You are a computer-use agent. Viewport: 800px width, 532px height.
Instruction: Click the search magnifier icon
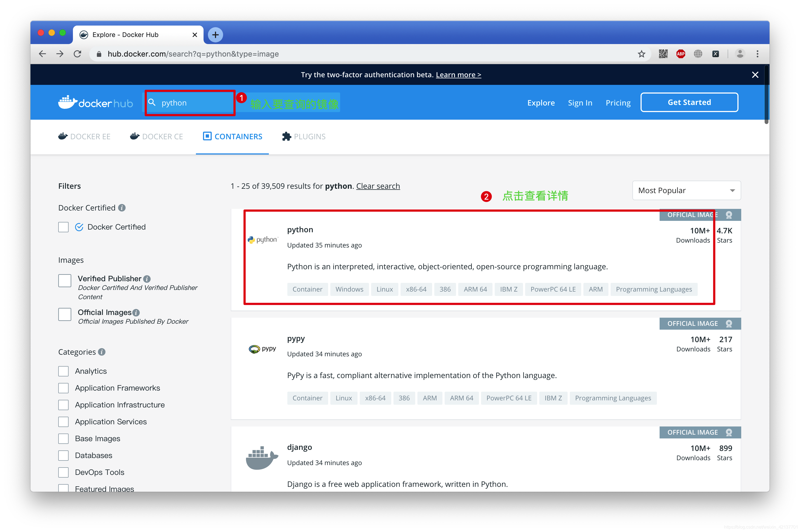pos(152,103)
